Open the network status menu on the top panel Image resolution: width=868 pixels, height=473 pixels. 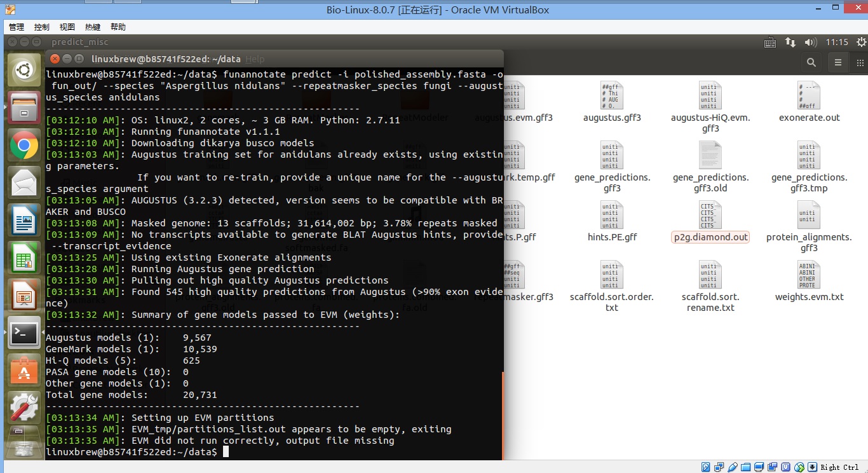pyautogui.click(x=790, y=41)
